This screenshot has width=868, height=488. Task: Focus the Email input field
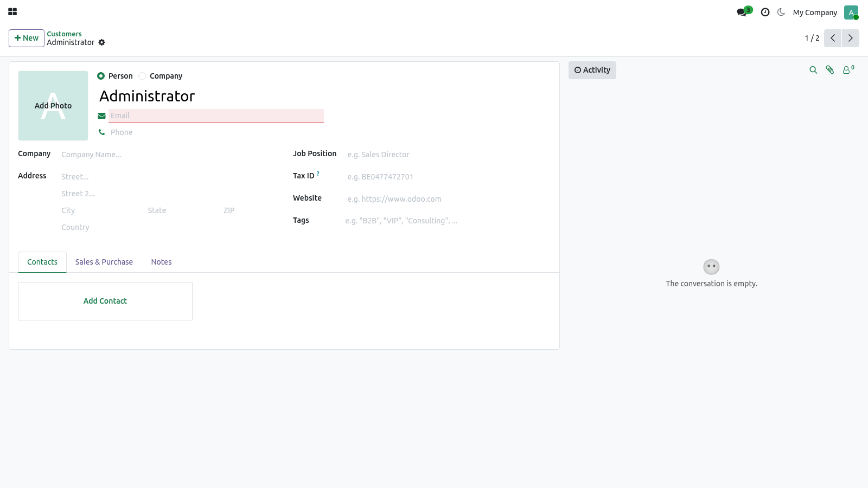pos(216,115)
